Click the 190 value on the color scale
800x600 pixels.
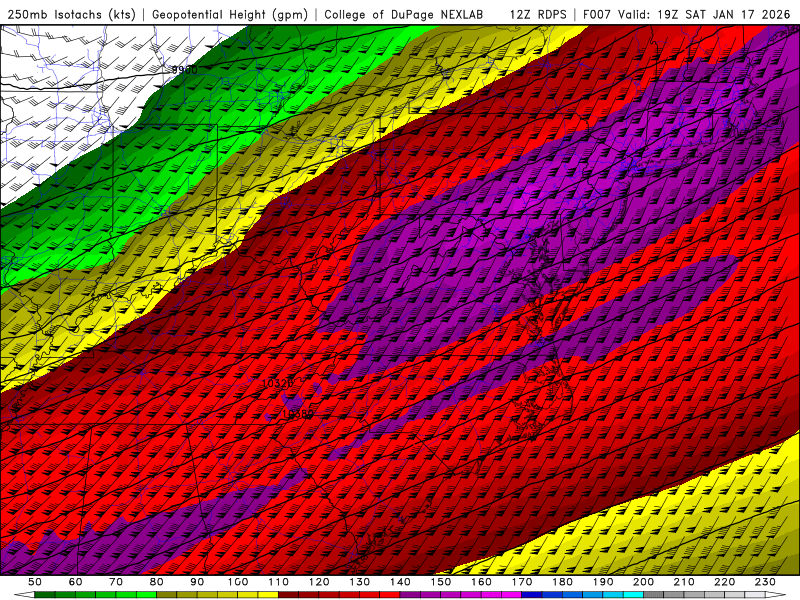(x=603, y=582)
